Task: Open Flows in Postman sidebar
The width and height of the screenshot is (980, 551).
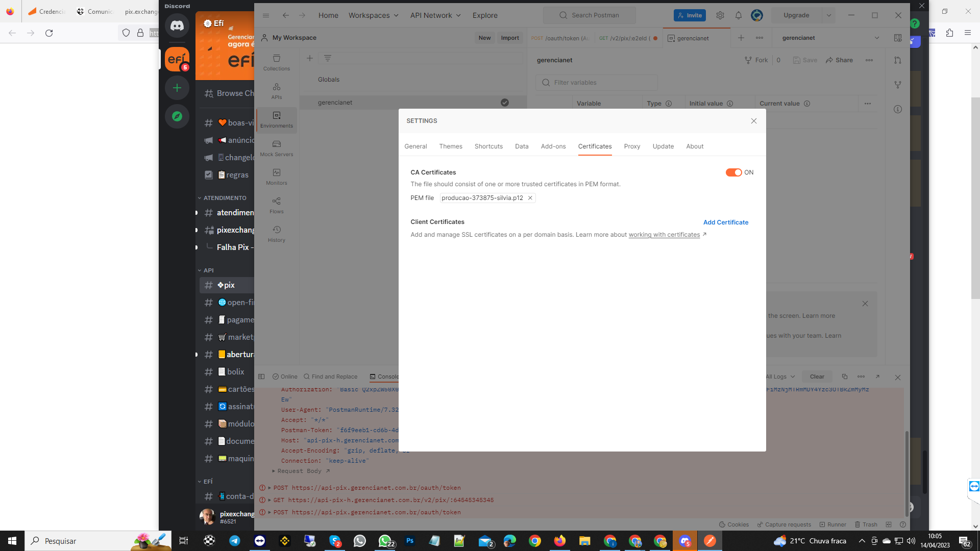Action: (x=277, y=205)
